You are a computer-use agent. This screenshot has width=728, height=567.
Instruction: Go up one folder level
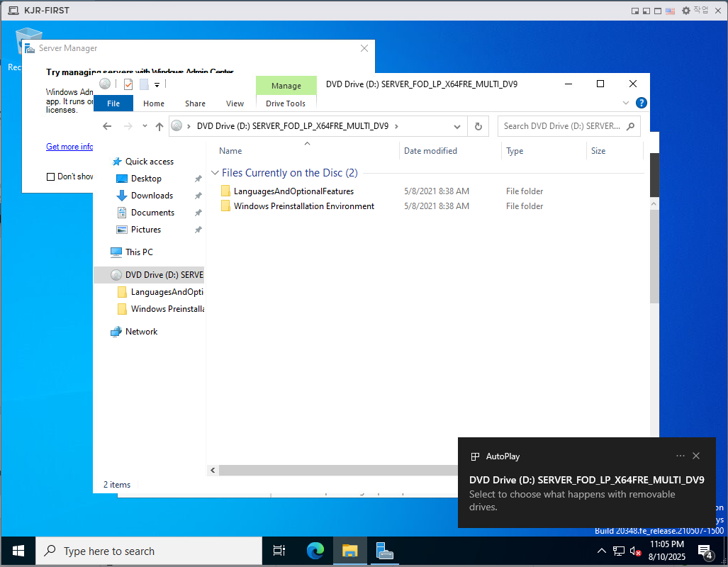159,126
